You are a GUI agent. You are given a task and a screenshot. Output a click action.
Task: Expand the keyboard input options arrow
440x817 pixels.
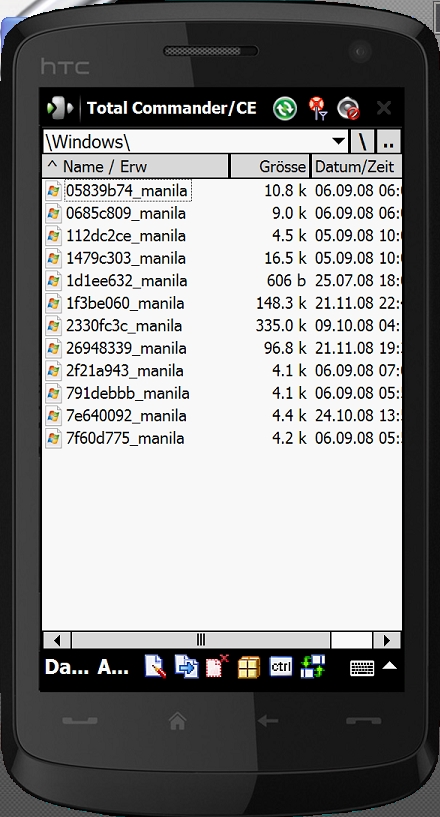390,666
